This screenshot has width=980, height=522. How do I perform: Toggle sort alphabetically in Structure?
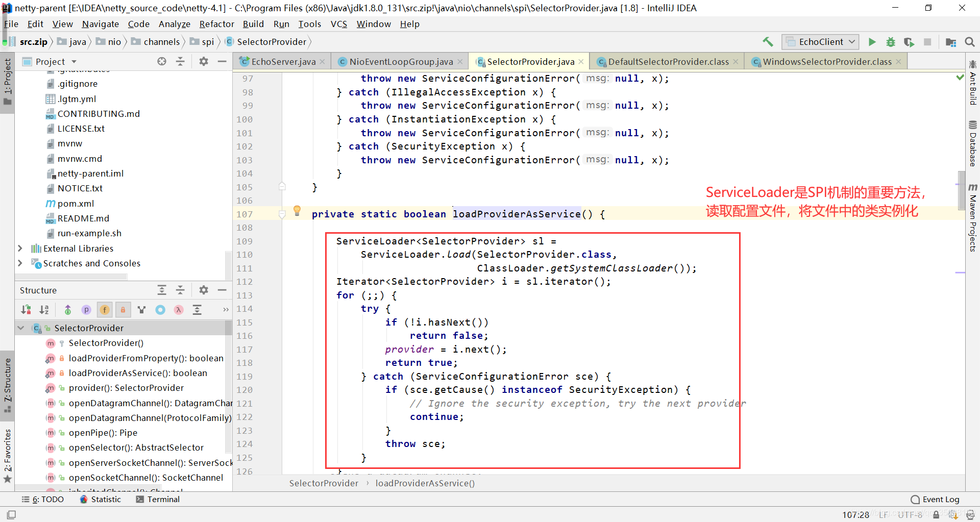(x=44, y=309)
